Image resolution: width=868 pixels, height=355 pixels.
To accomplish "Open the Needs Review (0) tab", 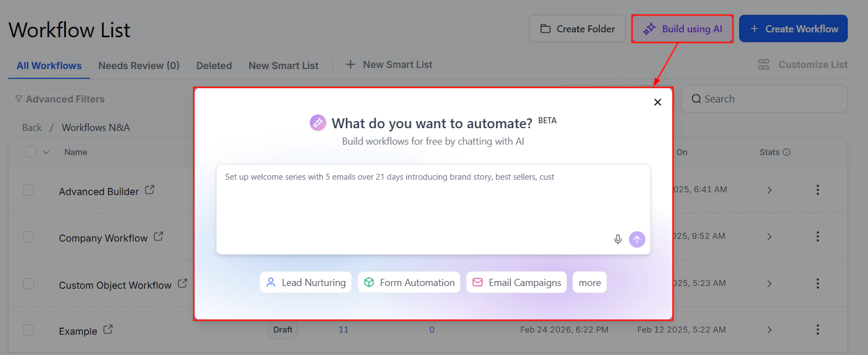I will (x=139, y=66).
